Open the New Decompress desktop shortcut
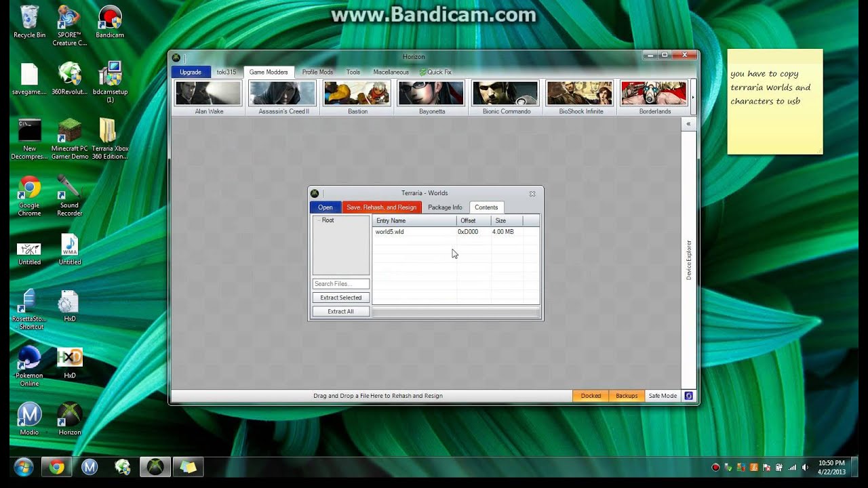The image size is (868, 488). (29, 140)
